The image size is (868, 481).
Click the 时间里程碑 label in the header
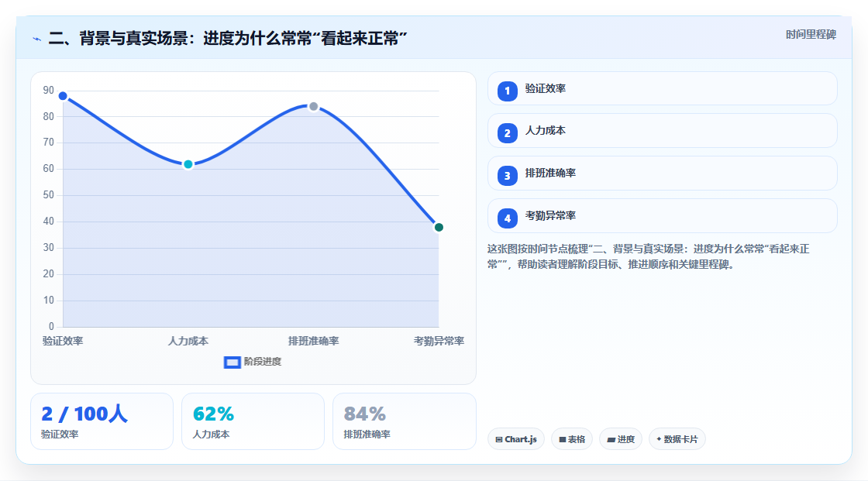(x=811, y=34)
